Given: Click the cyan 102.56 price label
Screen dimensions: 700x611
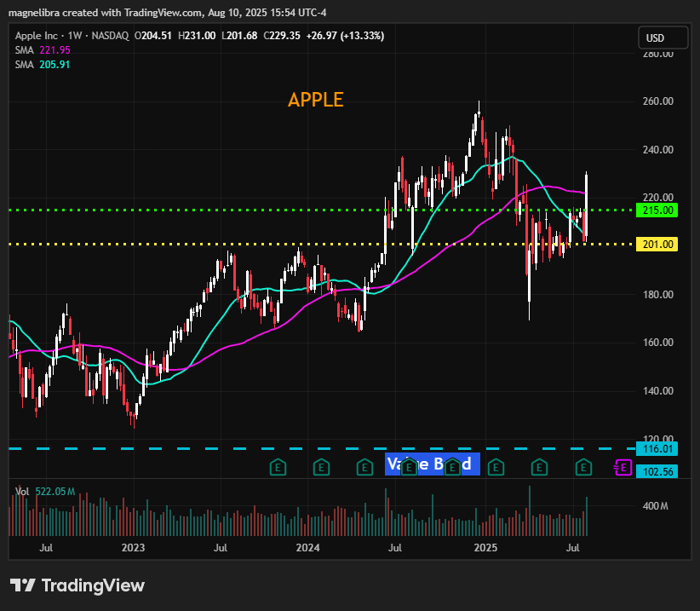Looking at the screenshot, I should (x=657, y=471).
